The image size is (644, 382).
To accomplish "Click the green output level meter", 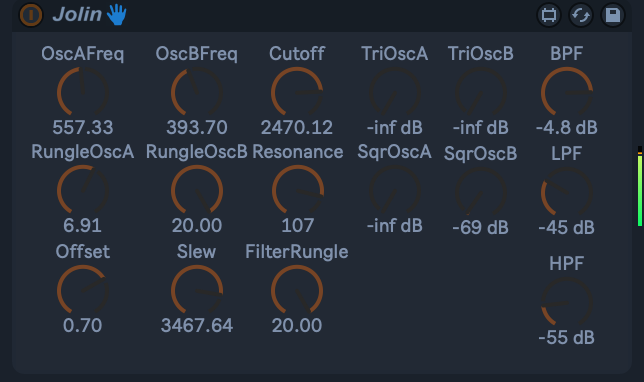I will (x=639, y=186).
